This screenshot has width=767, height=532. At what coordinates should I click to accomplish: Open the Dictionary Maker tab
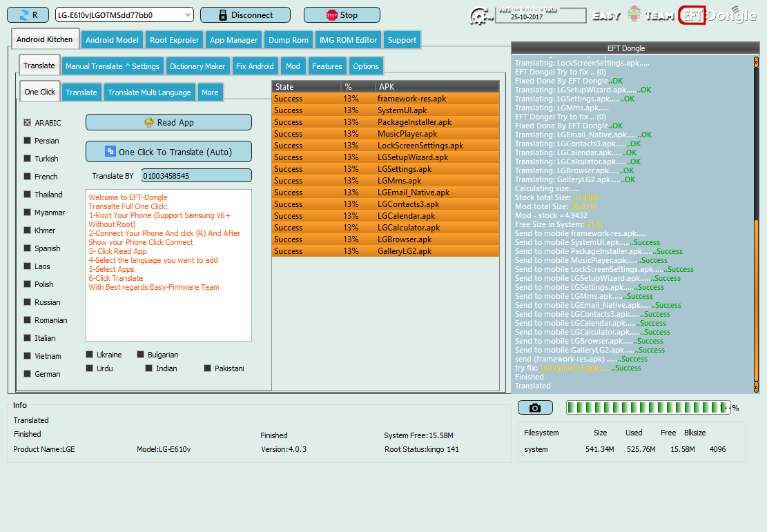197,66
